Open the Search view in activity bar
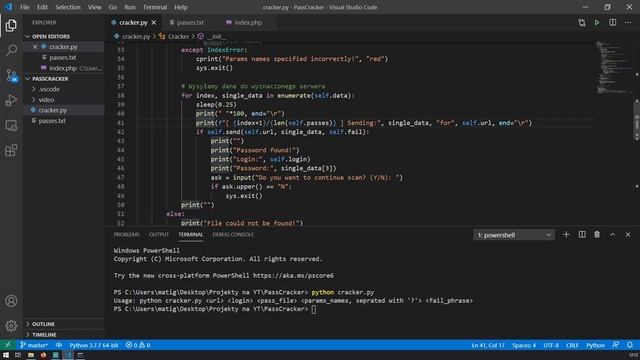The width and height of the screenshot is (640, 360). click(11, 50)
